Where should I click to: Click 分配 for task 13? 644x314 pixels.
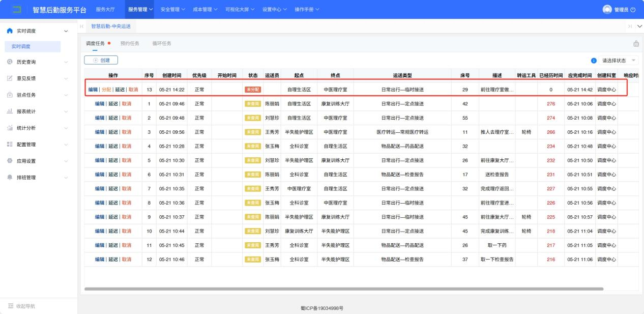(106, 90)
